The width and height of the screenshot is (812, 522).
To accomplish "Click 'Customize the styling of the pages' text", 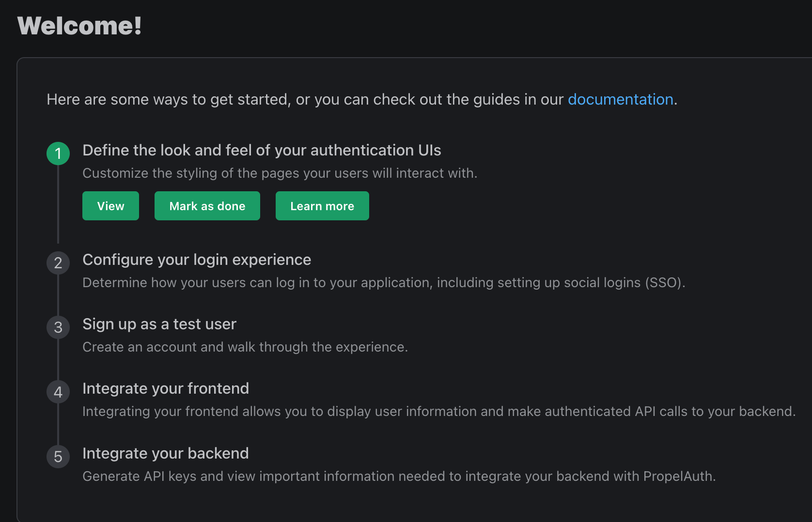I will click(280, 173).
